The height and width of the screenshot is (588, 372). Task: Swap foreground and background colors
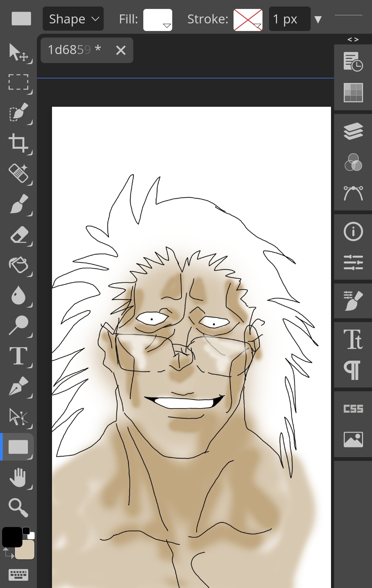(x=8, y=553)
